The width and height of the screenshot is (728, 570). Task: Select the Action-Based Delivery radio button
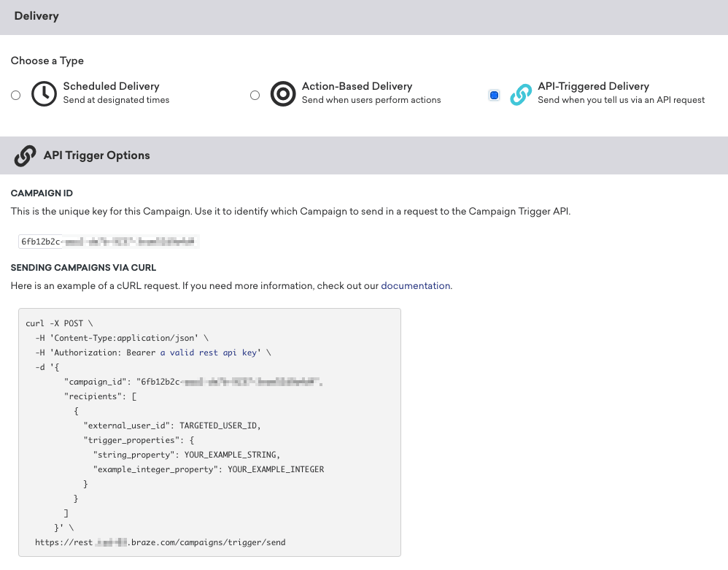(x=255, y=95)
